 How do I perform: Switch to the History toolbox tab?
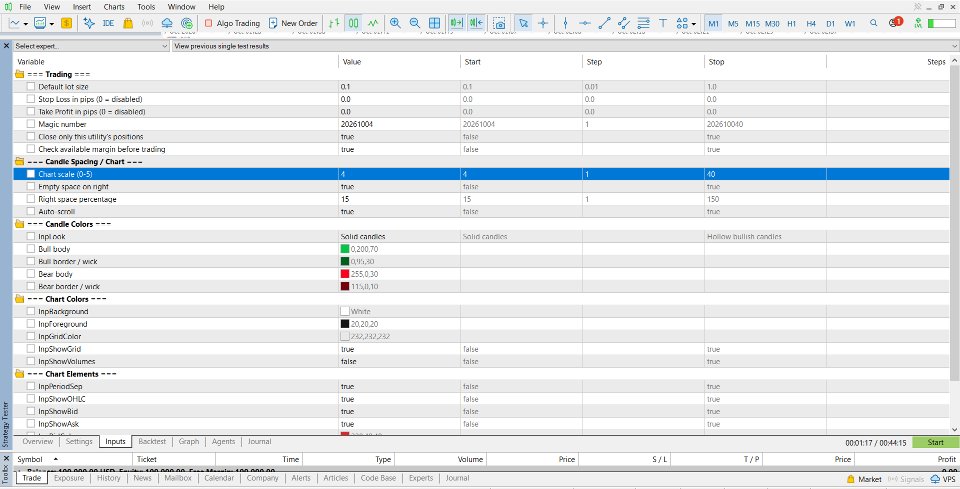click(108, 479)
